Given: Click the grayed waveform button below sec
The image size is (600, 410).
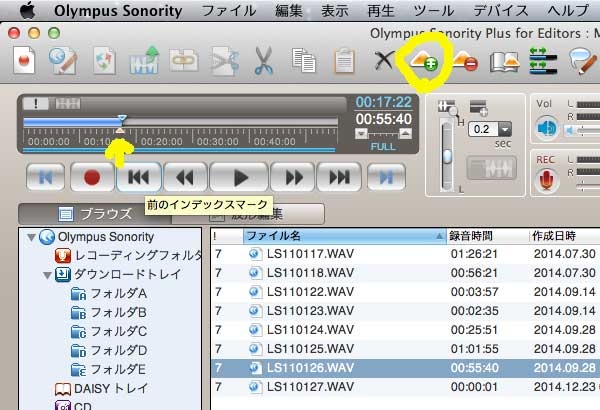Looking at the screenshot, I should pos(492,168).
